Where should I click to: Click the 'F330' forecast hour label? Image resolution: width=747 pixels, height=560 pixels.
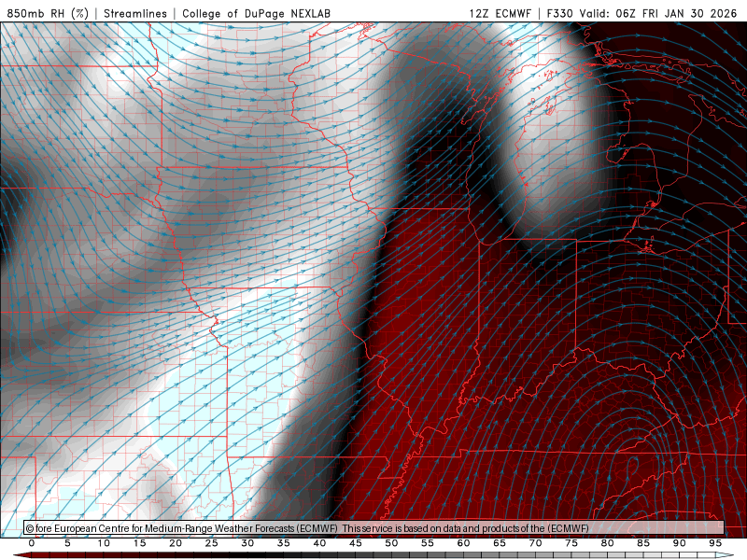[559, 13]
